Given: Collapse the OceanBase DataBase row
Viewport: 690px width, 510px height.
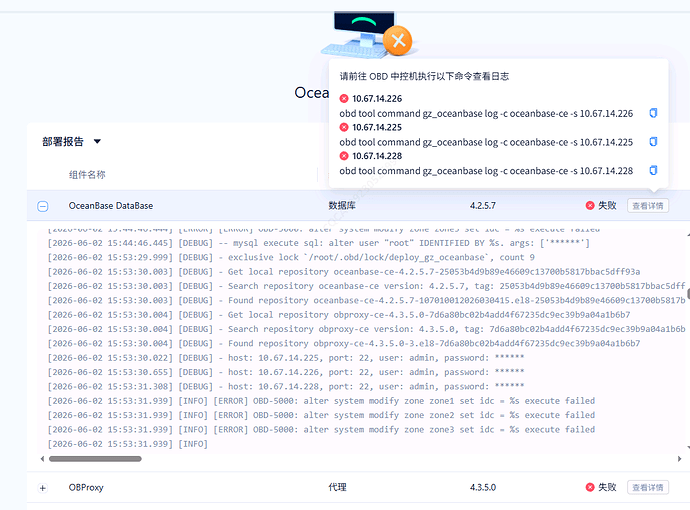Looking at the screenshot, I should click(x=43, y=206).
